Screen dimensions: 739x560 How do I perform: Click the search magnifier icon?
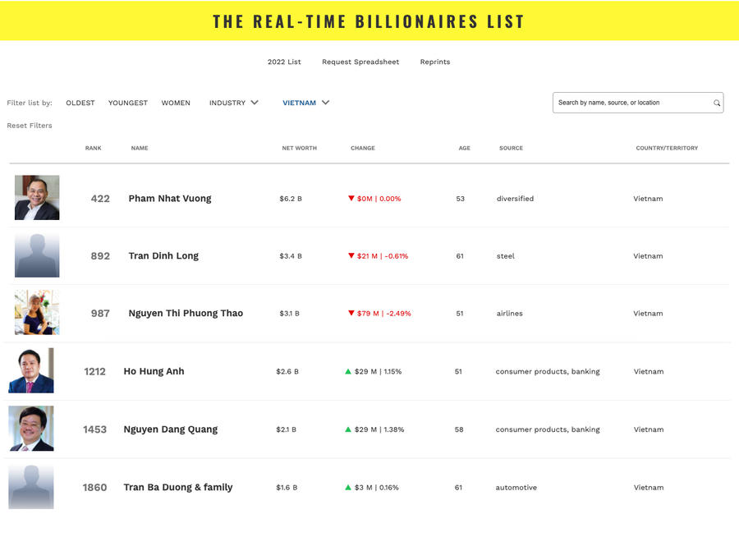click(717, 103)
